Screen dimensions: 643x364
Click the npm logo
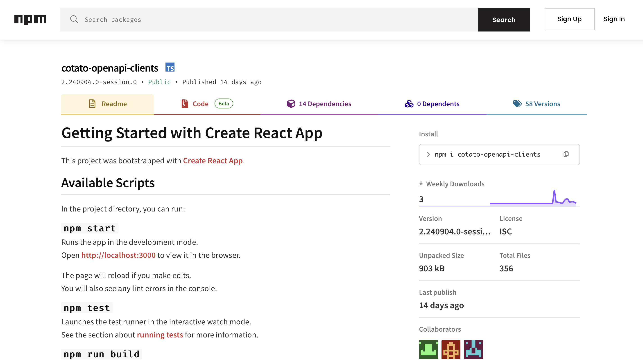(30, 20)
